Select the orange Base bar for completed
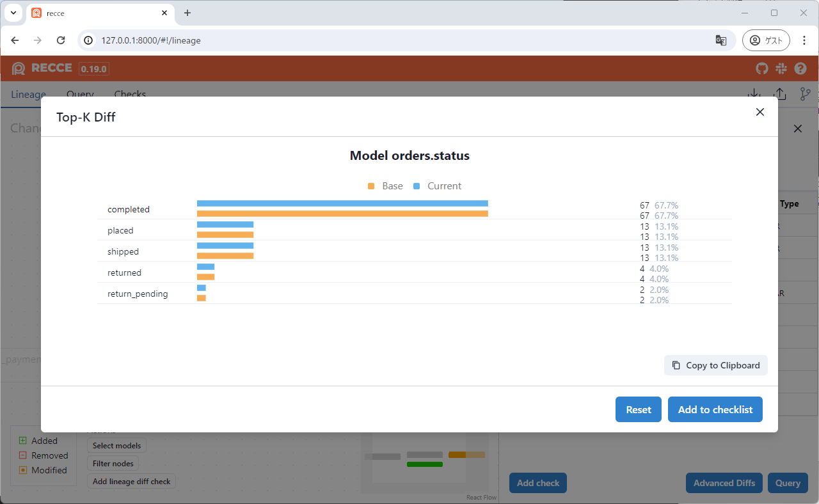This screenshot has height=504, width=819. pos(342,214)
